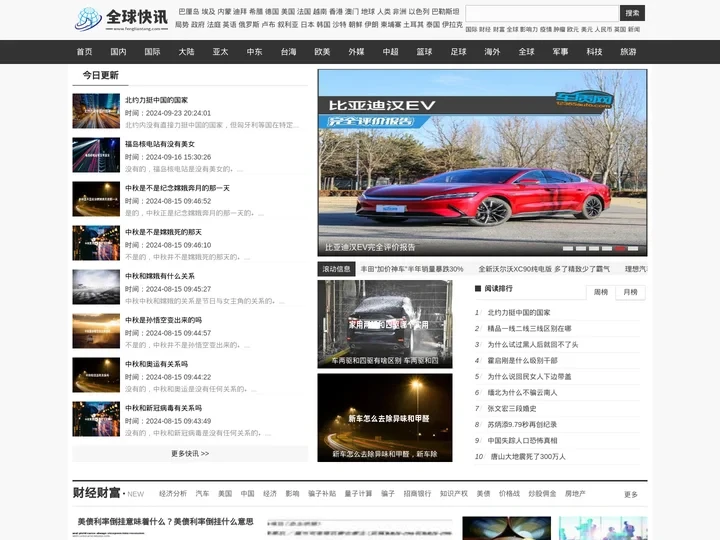This screenshot has height=540, width=720.
Task: Click 俄罗斯 keyword in header tags
Action: pyautogui.click(x=249, y=25)
